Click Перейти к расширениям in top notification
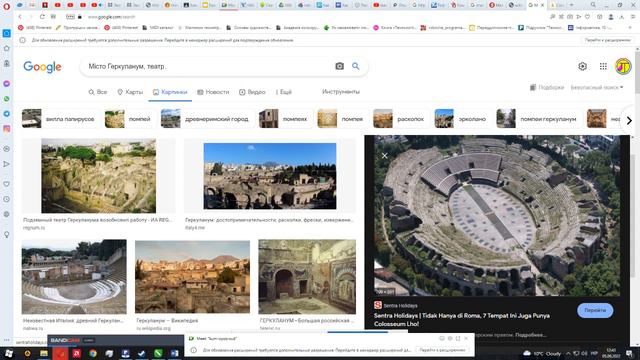The image size is (640, 360). tap(608, 40)
